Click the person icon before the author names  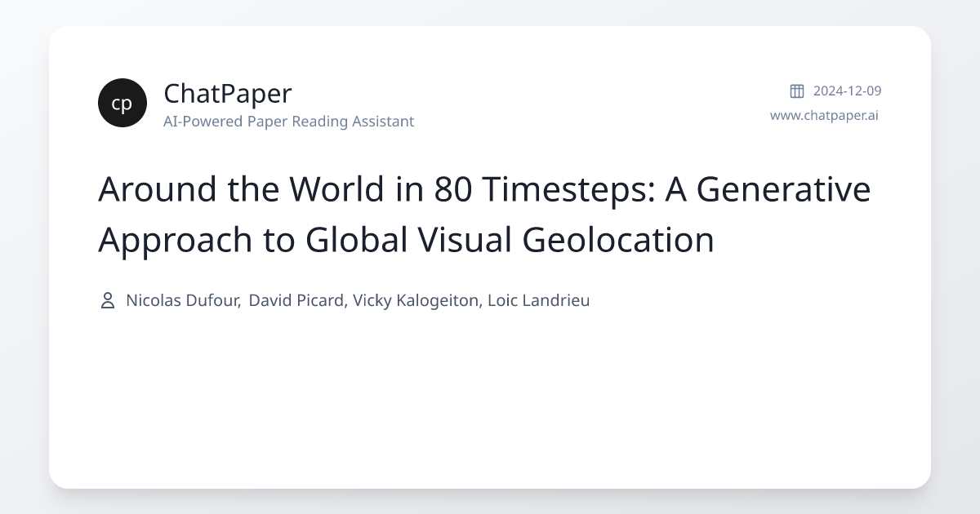107,300
